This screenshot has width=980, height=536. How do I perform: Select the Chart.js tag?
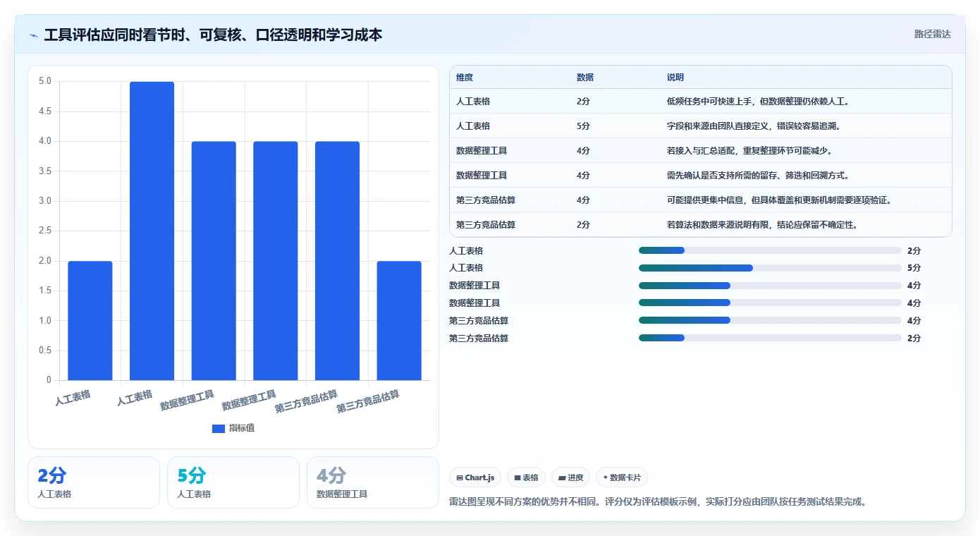coord(475,477)
